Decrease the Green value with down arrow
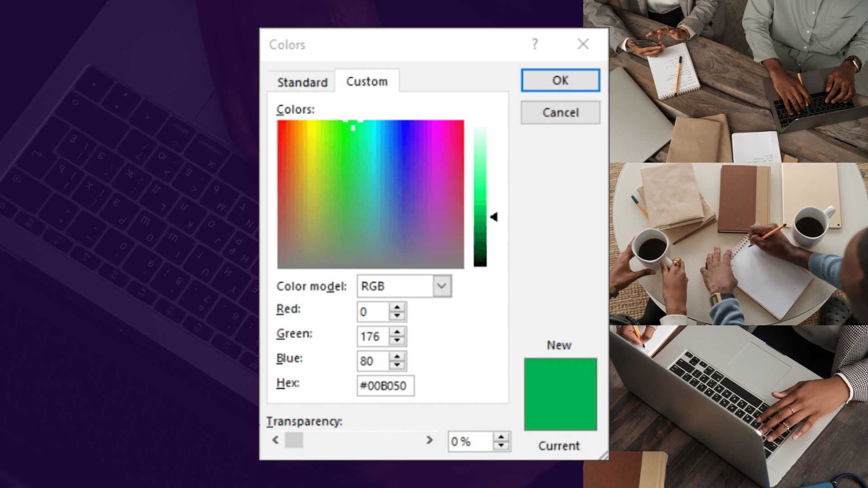Screen dimensions: 868x488 (x=397, y=340)
